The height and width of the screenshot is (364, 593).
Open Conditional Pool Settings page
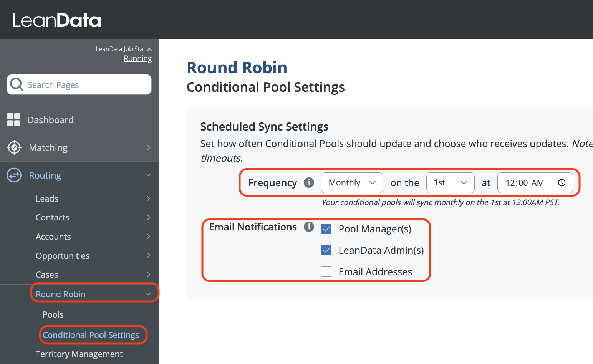[x=91, y=335]
